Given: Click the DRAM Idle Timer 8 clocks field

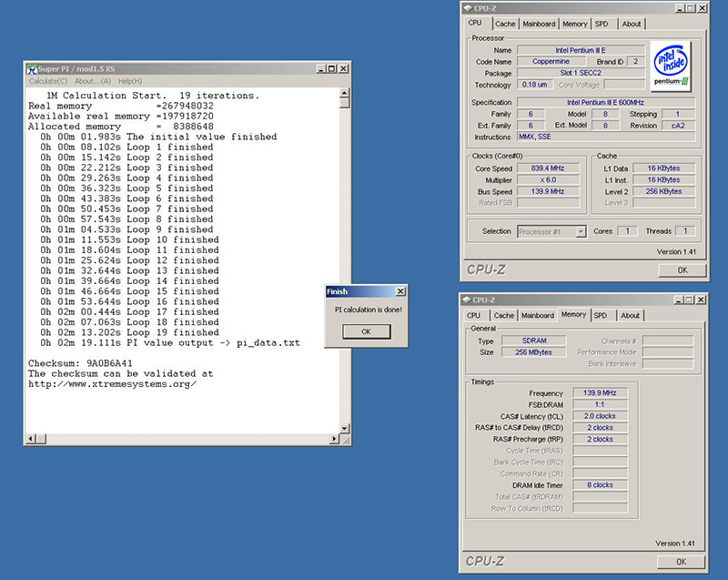Looking at the screenshot, I should pos(600,484).
